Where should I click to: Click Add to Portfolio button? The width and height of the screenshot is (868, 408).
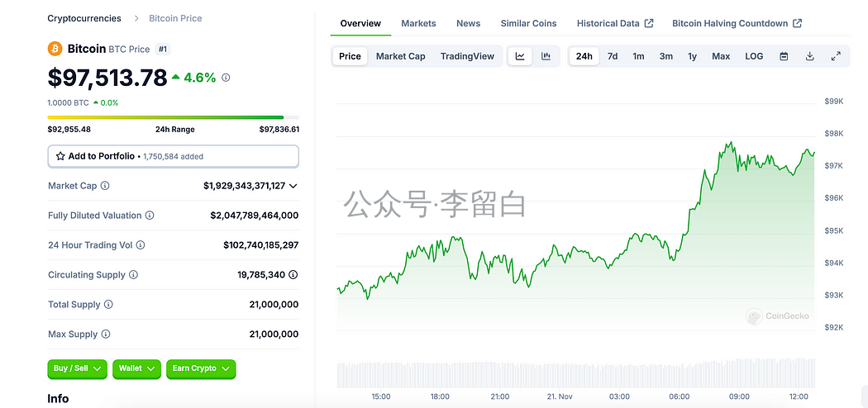point(174,156)
